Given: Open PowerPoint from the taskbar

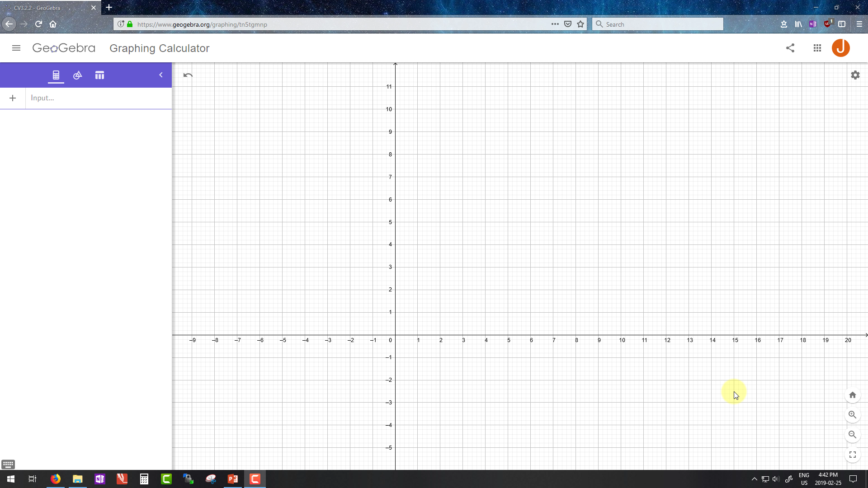Looking at the screenshot, I should coord(233,479).
